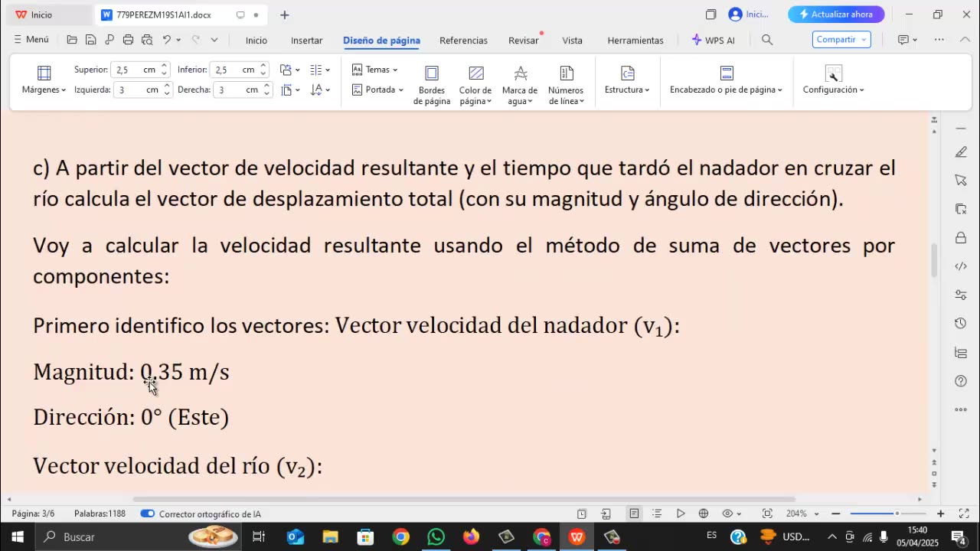This screenshot has width=980, height=551.
Task: Expand the undo history dropdown arrow
Action: click(x=178, y=40)
